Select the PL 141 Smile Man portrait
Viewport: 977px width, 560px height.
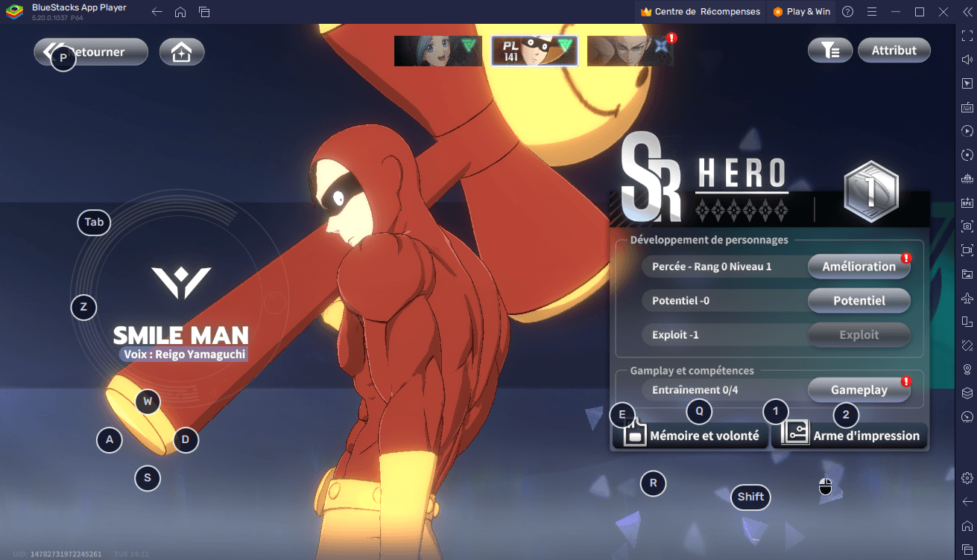pyautogui.click(x=534, y=51)
